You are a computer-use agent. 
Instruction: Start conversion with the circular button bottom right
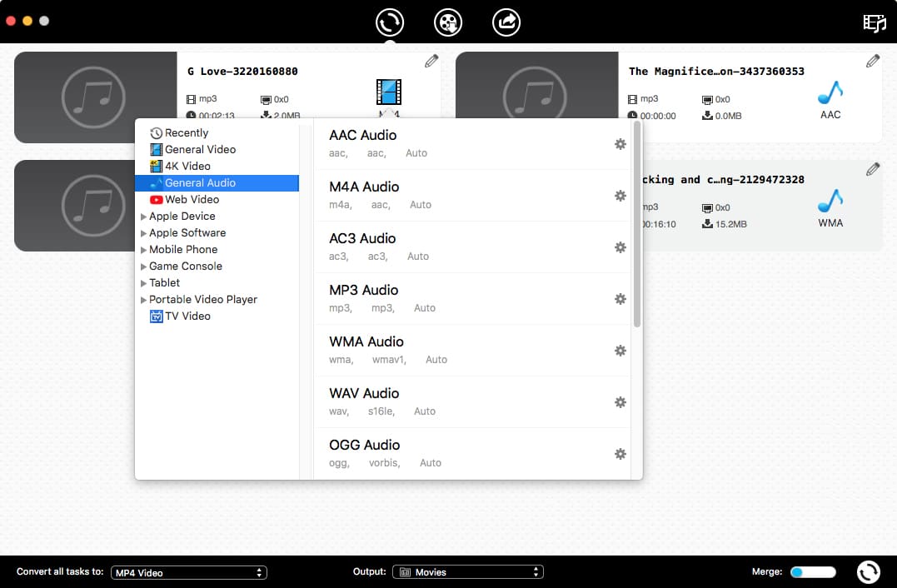pyautogui.click(x=868, y=572)
